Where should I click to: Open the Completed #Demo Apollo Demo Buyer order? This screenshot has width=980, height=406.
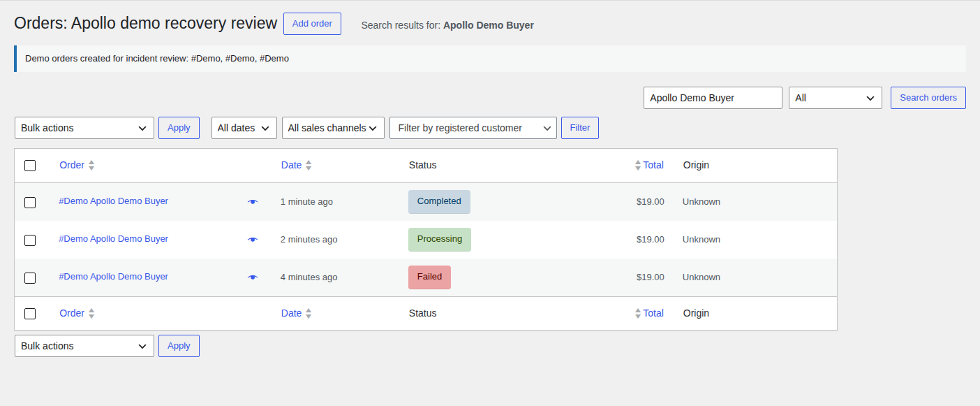pos(114,201)
